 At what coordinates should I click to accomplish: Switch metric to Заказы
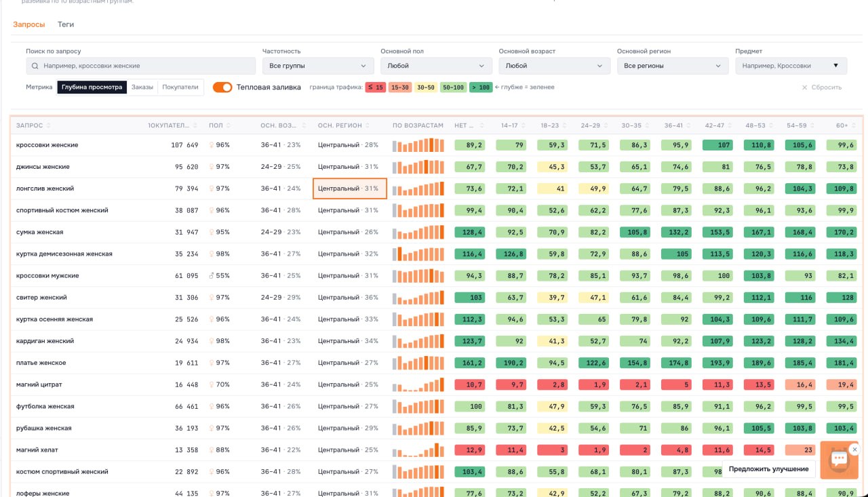pos(142,87)
